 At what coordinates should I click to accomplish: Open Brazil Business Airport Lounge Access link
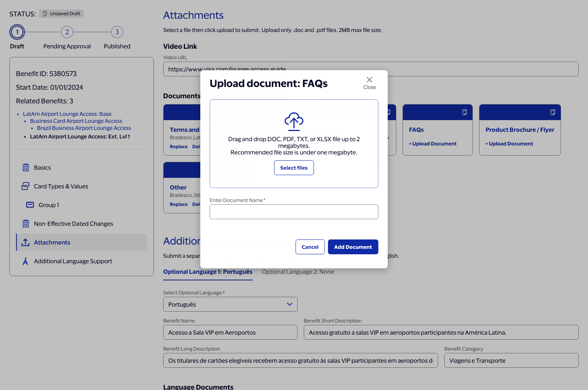point(84,128)
